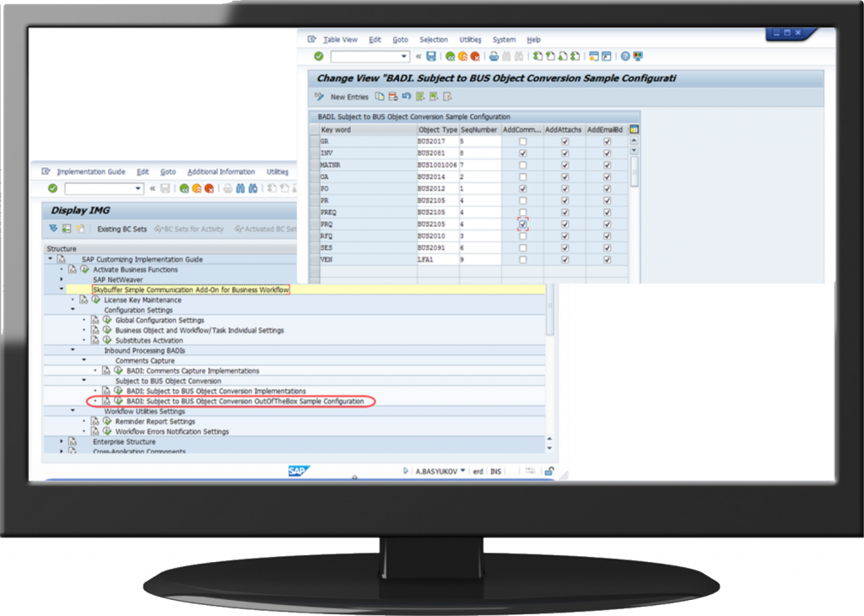
Task: Collapse Workflow Utilities Settings node
Action: 73,410
